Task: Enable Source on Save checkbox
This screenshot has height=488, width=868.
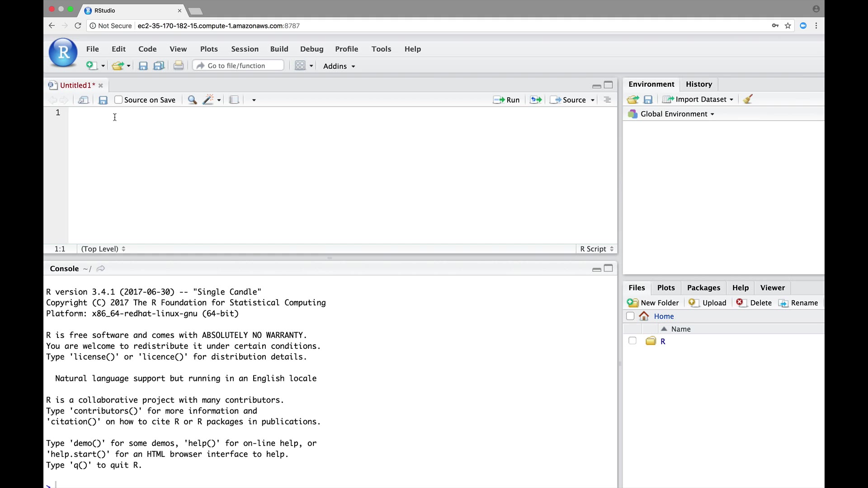Action: click(118, 100)
